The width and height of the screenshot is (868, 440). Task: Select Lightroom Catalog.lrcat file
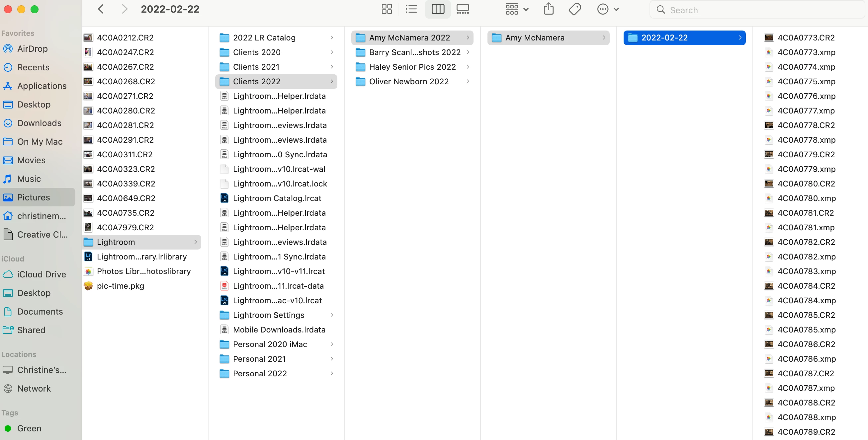pyautogui.click(x=277, y=198)
